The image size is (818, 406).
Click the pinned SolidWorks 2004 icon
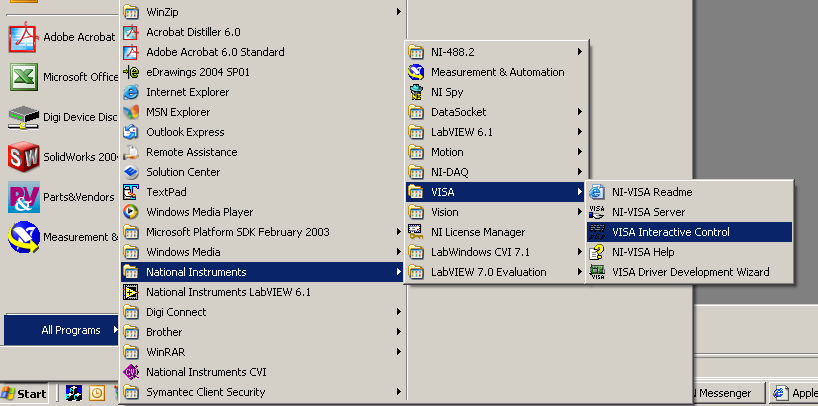coord(23,157)
